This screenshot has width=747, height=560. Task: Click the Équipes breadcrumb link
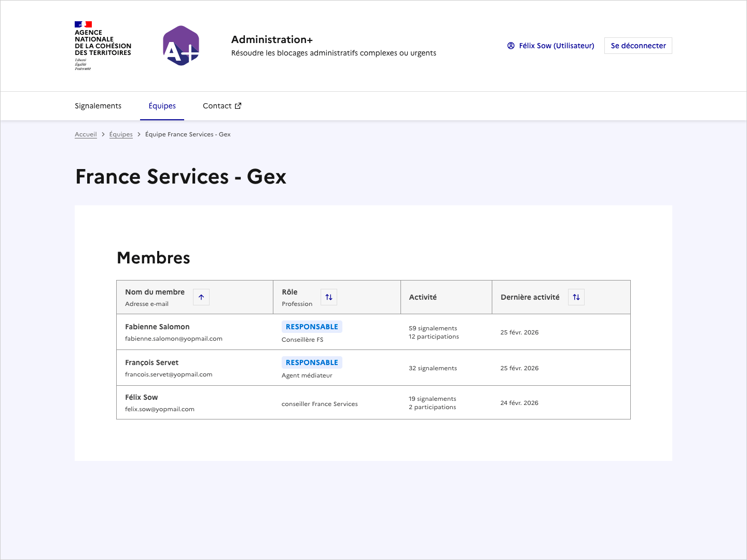point(121,134)
